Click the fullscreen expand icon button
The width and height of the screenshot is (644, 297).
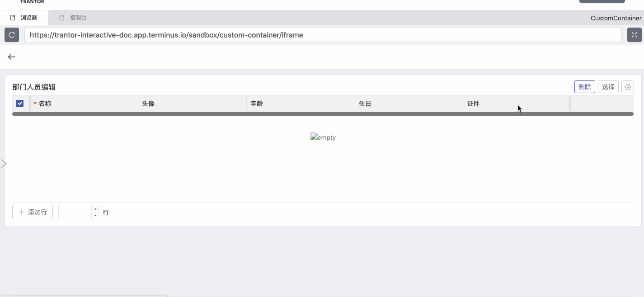[634, 35]
